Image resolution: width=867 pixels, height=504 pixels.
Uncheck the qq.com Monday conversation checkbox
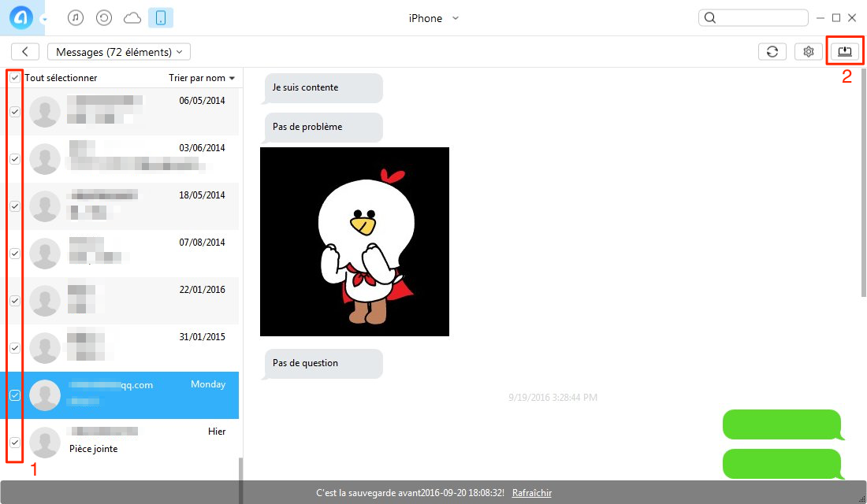pos(15,395)
